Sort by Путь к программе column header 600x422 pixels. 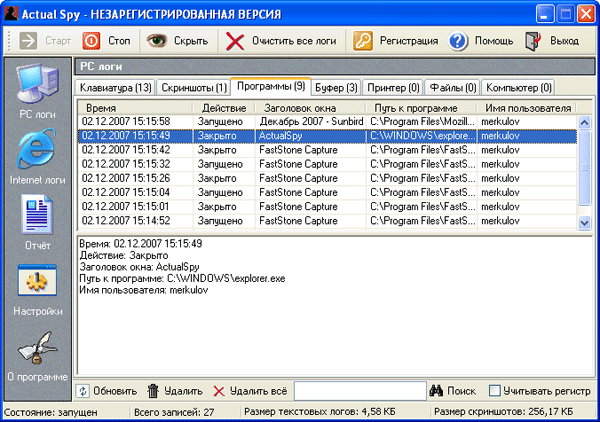421,108
